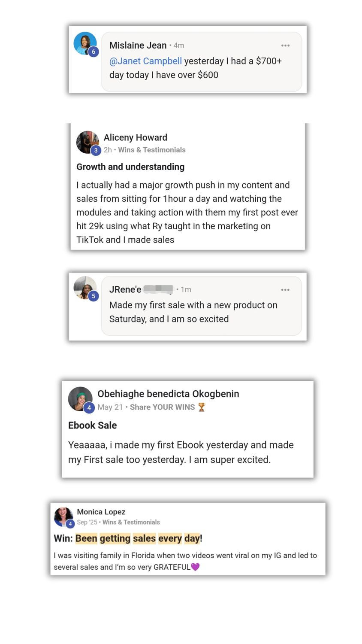
Task: Click Obehiaghe benedicta Okogbenin's avatar
Action: [x=79, y=398]
